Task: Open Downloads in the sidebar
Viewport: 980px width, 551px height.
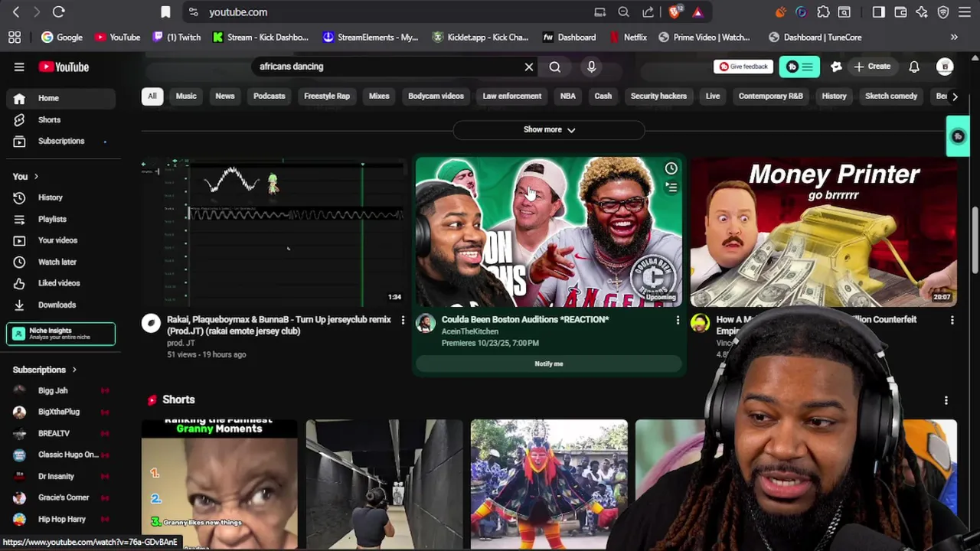Action: point(60,305)
